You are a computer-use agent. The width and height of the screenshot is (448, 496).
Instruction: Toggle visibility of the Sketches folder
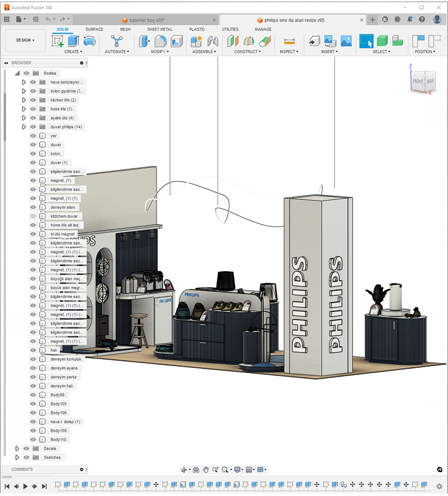pos(26,458)
